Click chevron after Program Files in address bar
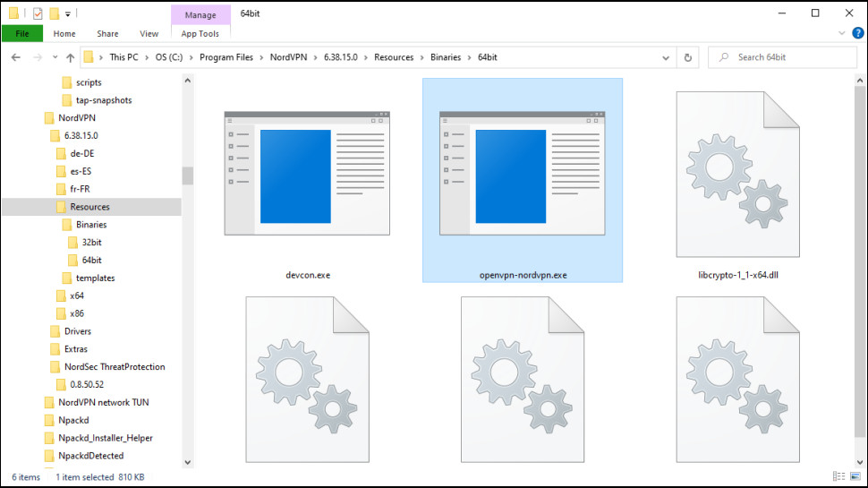The height and width of the screenshot is (488, 868). 262,57
